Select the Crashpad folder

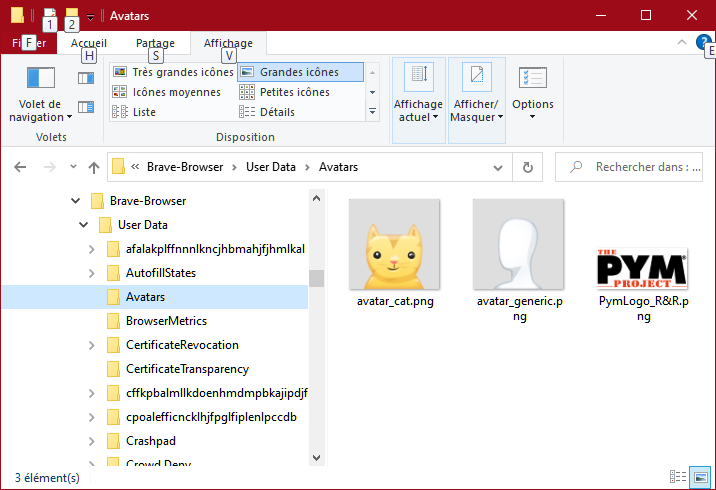151,441
